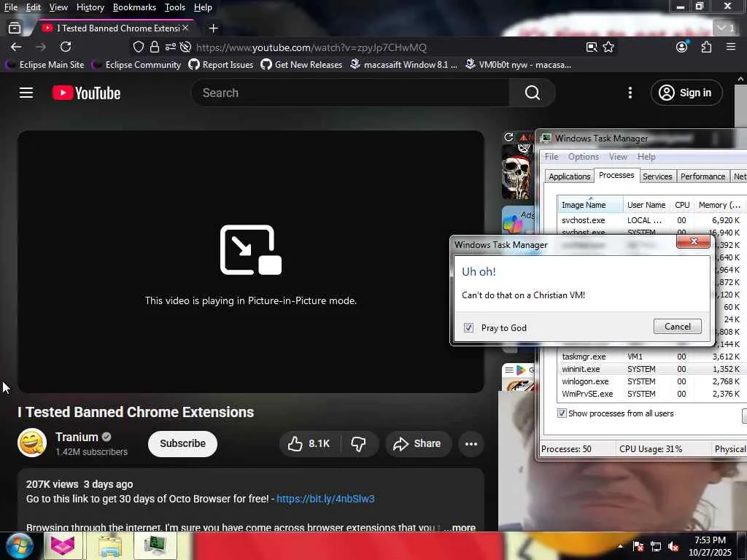The image size is (747, 560).
Task: Close the 'I Tested Banned Chrome Extensi' tab
Action: click(x=185, y=28)
